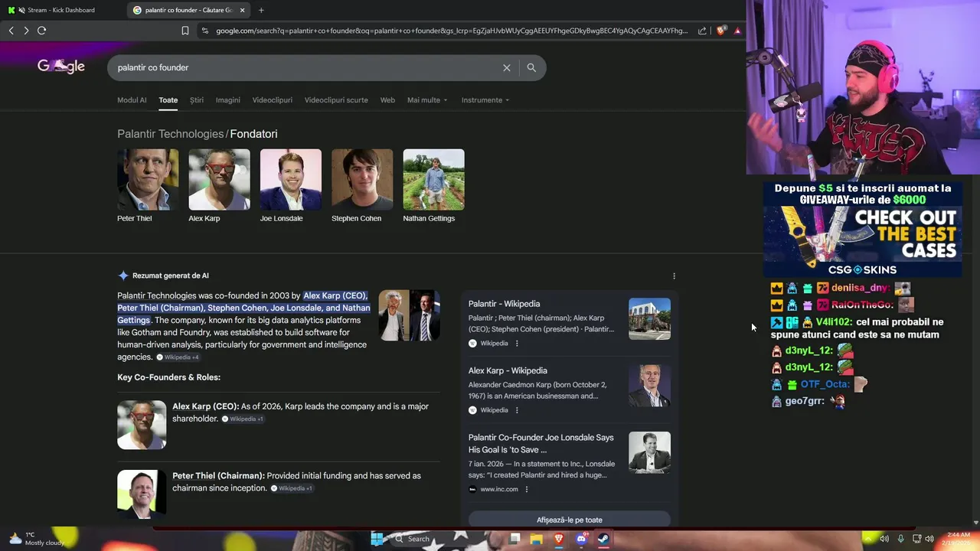Viewport: 980px width, 551px height.
Task: Go forward using the browser forward arrow
Action: [x=26, y=31]
